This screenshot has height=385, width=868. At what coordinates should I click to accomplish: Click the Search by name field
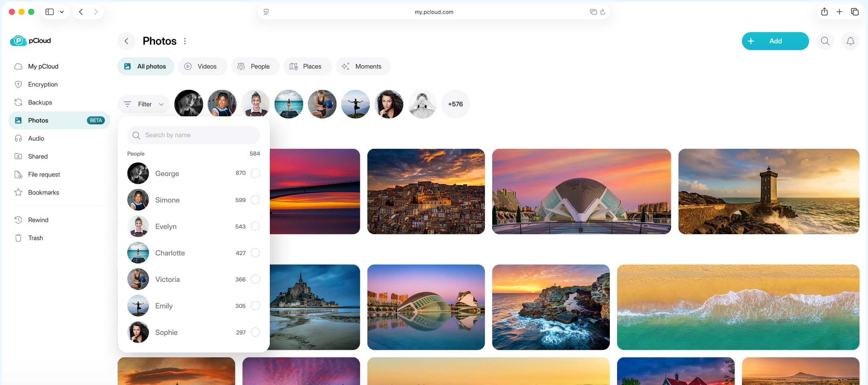(x=194, y=135)
